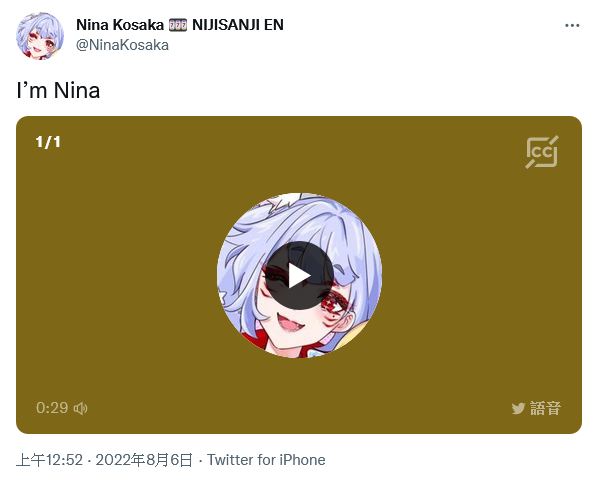This screenshot has height=484, width=598.
Task: Click the 2022年8月6日 date text
Action: tap(144, 460)
